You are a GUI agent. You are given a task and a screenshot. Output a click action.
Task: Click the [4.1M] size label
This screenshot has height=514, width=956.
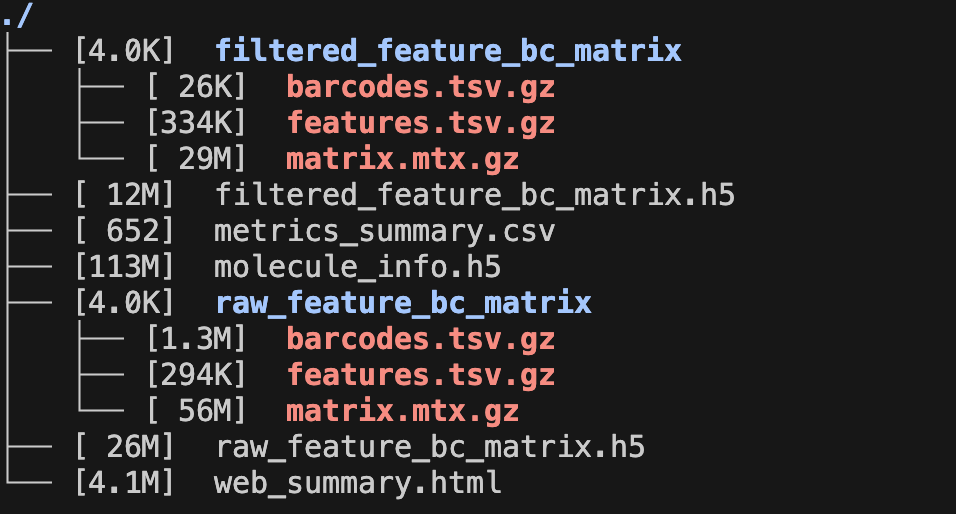tap(125, 484)
